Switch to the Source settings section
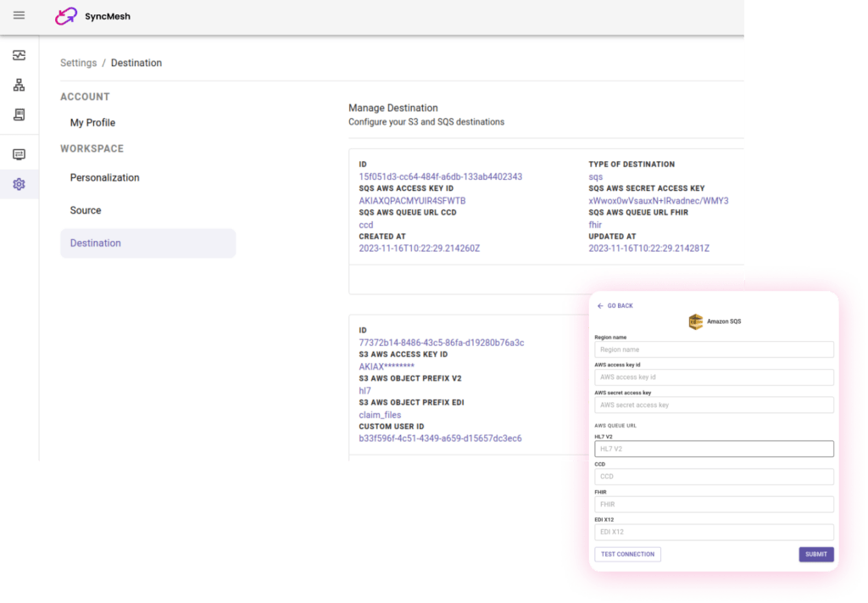 tap(85, 209)
